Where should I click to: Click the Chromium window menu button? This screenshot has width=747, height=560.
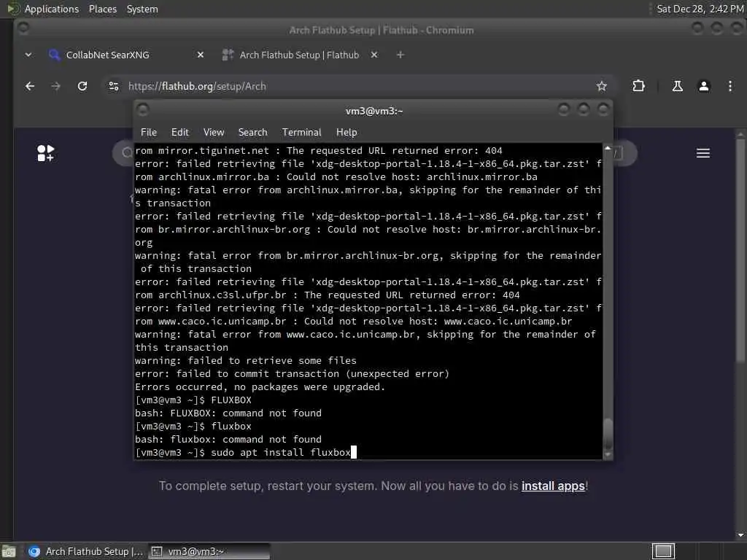(x=23, y=28)
